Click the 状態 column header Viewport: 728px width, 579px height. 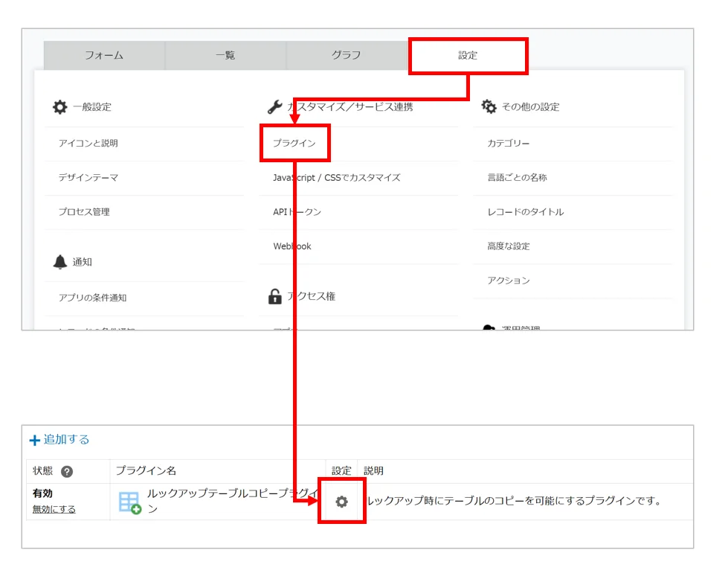[42, 471]
